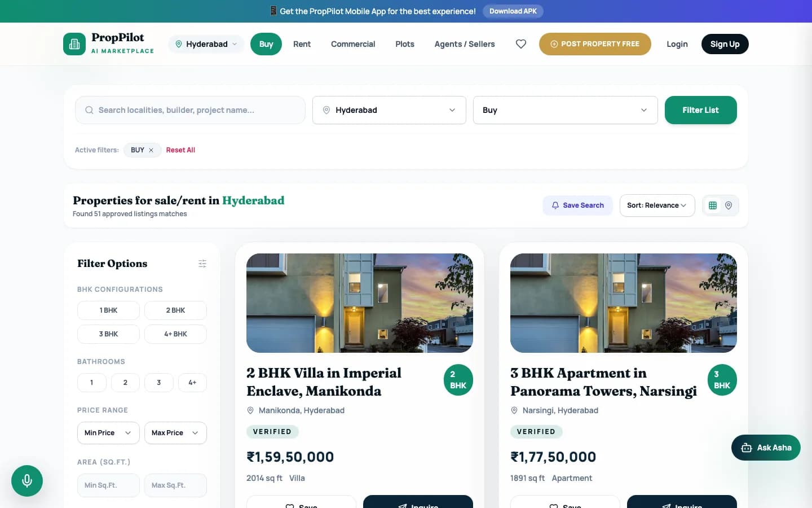Remove the BUY active filter chip
Image resolution: width=812 pixels, height=508 pixels.
[x=151, y=150]
